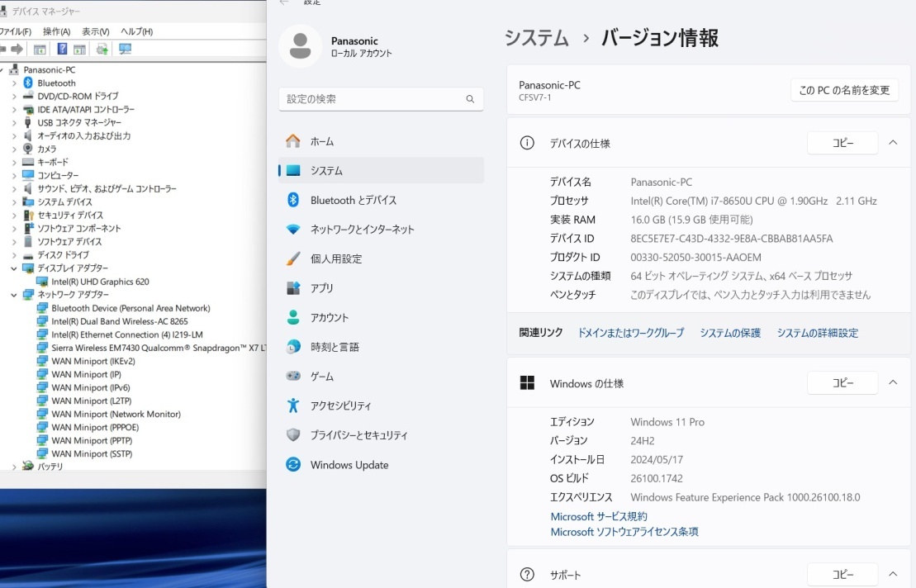
Task: Click the Bluetooth とデバイス sidebar icon
Action: tap(293, 200)
